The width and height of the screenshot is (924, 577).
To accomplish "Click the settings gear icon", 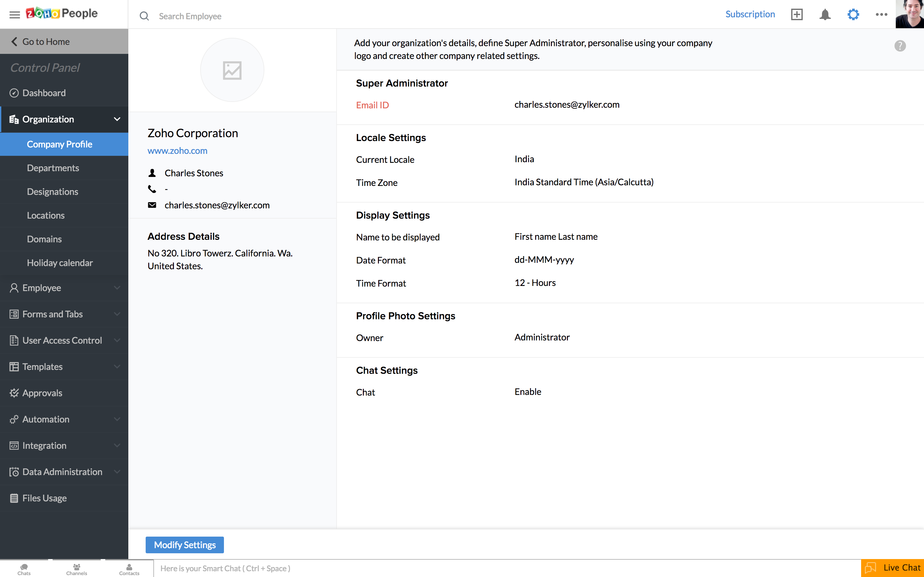I will pyautogui.click(x=853, y=14).
